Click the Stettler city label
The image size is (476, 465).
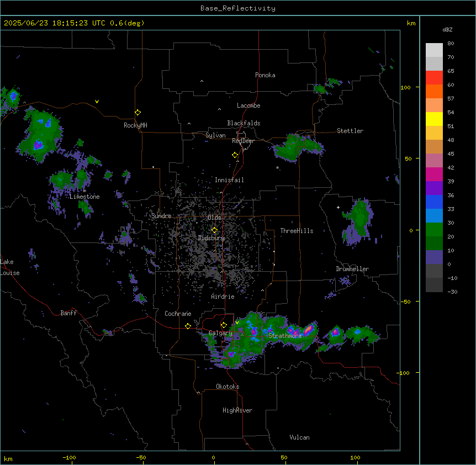click(x=350, y=131)
